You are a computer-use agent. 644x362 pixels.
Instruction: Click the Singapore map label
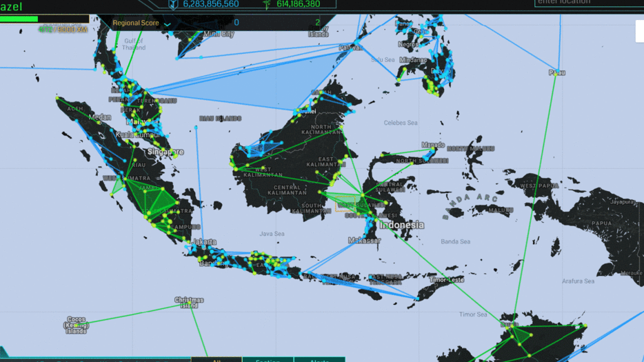[165, 152]
